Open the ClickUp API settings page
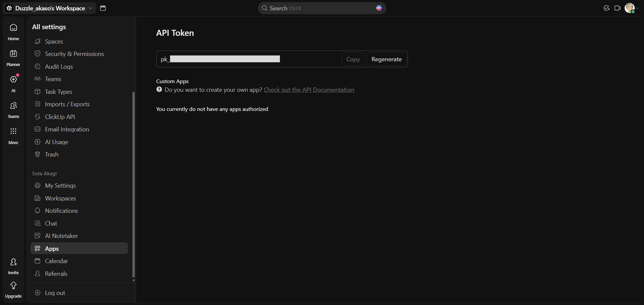The height and width of the screenshot is (305, 644). coord(60,117)
